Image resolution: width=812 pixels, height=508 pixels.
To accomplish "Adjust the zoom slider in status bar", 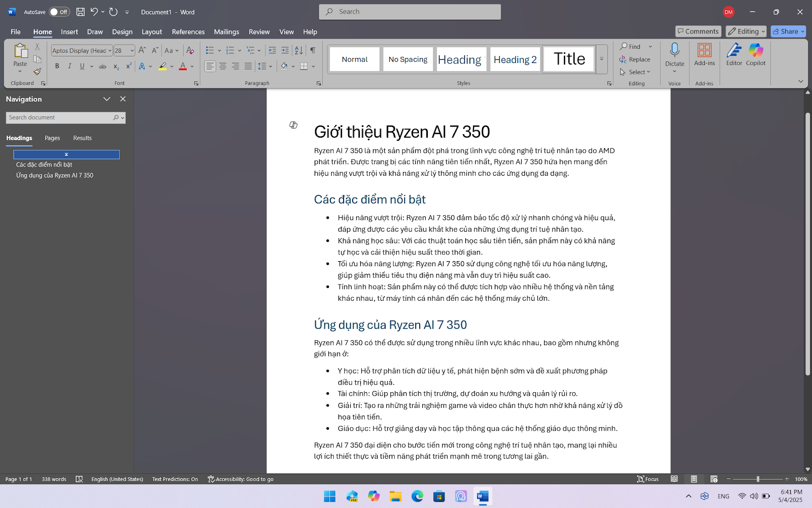I will (x=758, y=479).
